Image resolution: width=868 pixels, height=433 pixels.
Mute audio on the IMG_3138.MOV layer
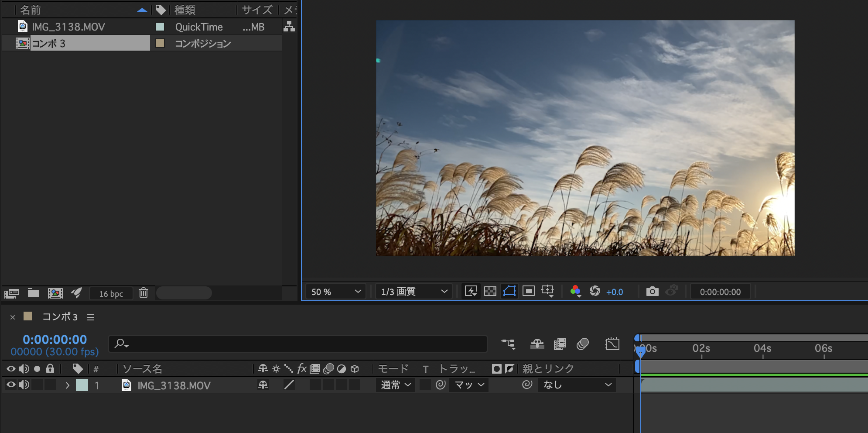click(25, 385)
